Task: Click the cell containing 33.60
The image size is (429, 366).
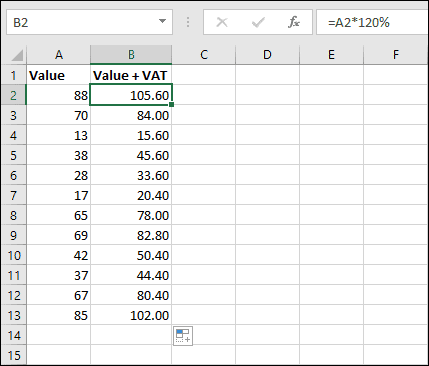Action: [131, 175]
